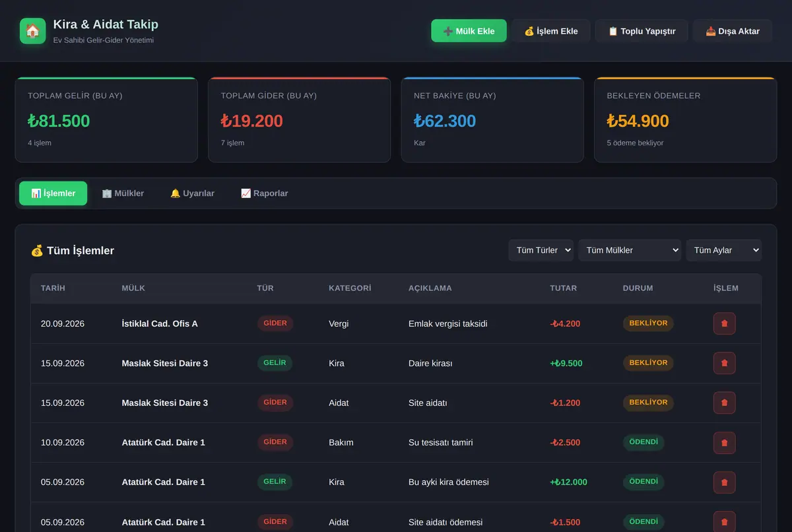This screenshot has width=792, height=532.
Task: Click the 10.09.2026 date cell
Action: tap(63, 442)
